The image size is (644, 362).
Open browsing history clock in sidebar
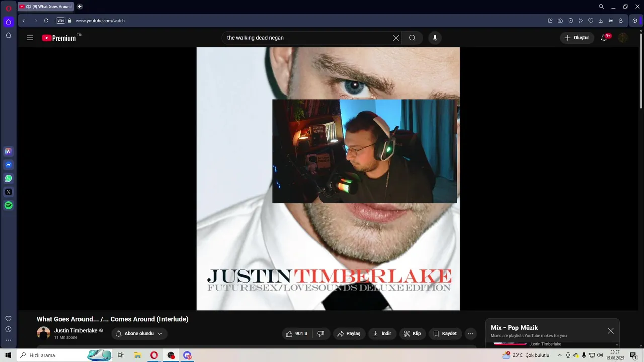click(x=8, y=329)
